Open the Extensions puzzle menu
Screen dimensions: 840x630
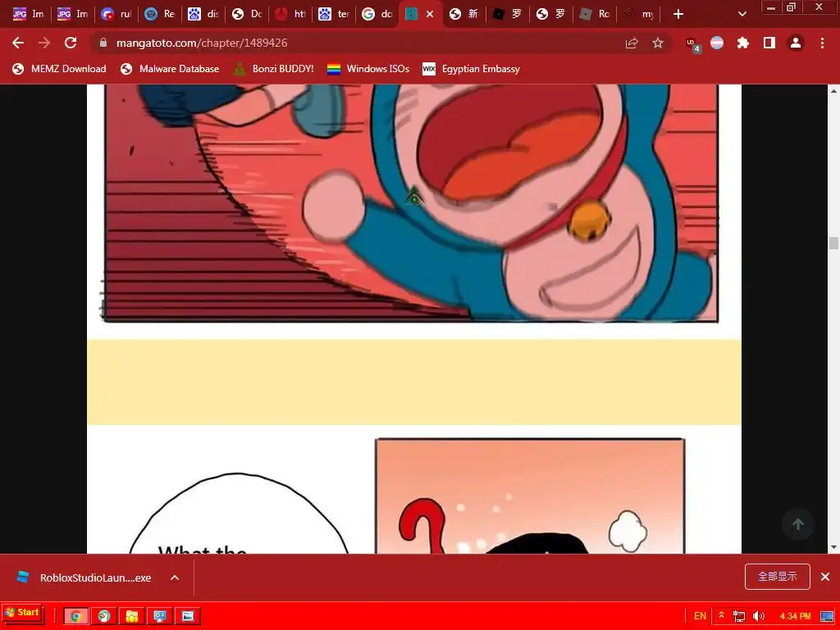(742, 43)
